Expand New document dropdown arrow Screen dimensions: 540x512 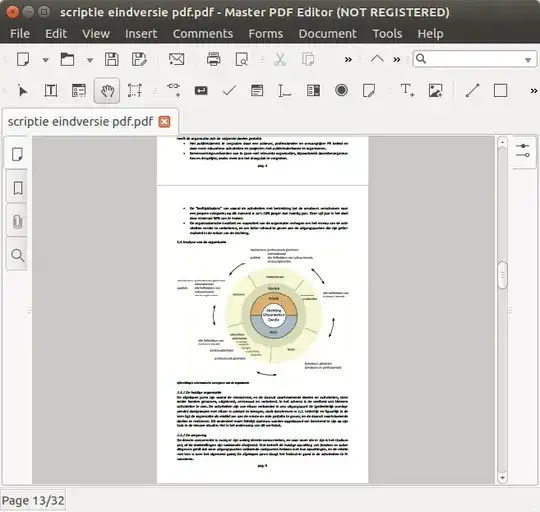45,60
